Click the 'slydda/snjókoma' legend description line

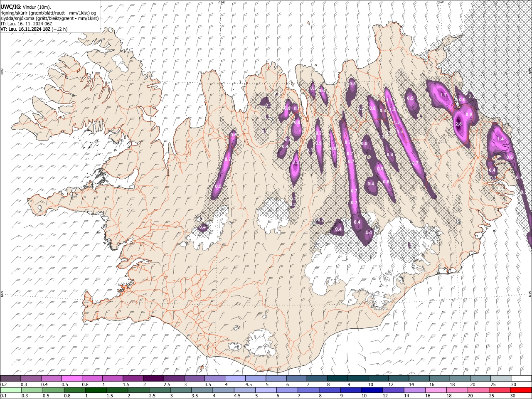tap(49, 19)
